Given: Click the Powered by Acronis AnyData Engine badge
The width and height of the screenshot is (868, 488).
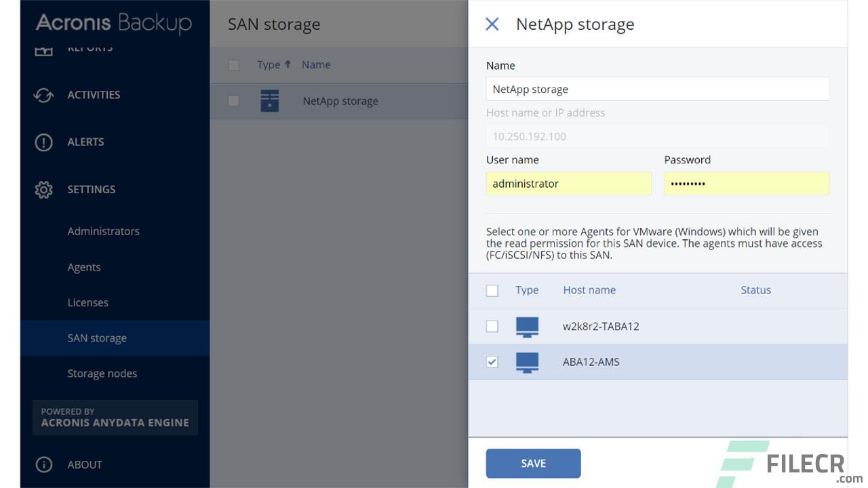Looking at the screenshot, I should (115, 418).
